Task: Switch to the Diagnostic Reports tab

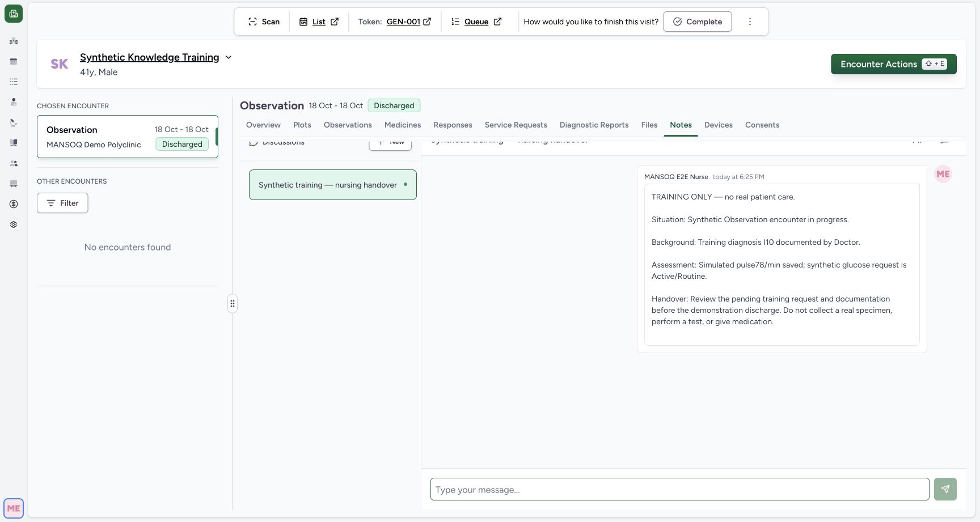Action: pyautogui.click(x=594, y=125)
